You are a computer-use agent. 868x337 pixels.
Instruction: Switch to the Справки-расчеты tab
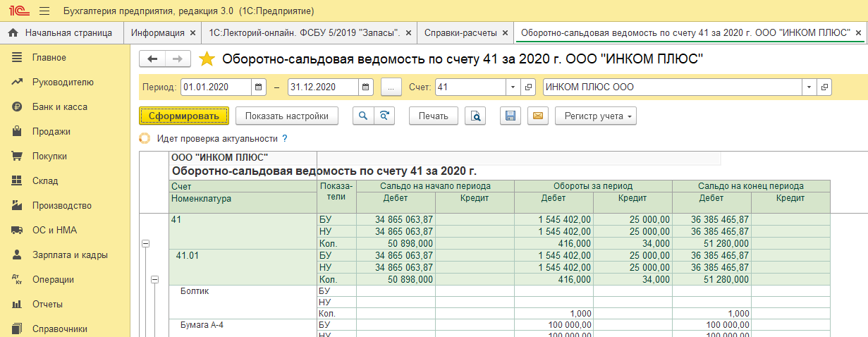tap(460, 32)
